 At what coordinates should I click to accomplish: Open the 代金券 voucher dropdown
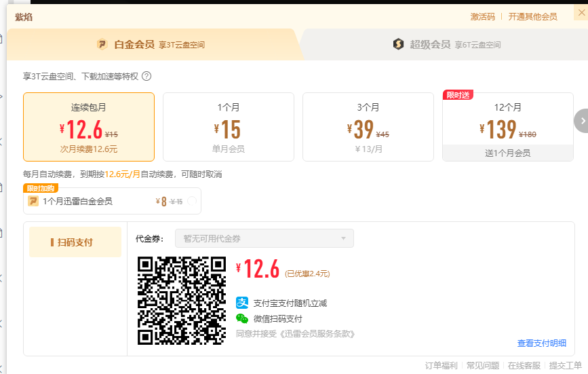(x=264, y=238)
